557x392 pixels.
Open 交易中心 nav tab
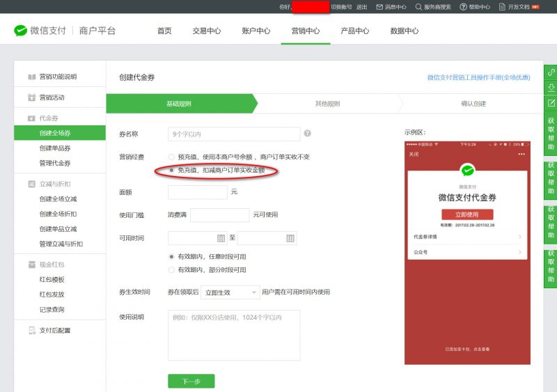[207, 31]
